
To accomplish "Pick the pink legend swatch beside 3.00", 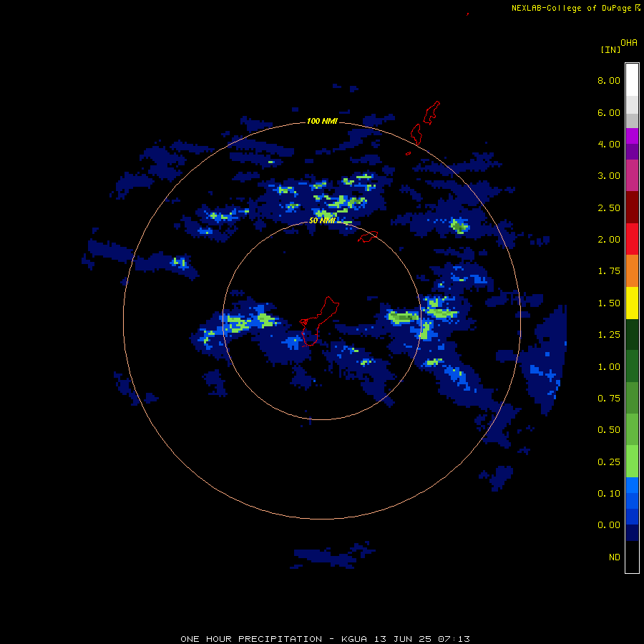I will pos(632,175).
